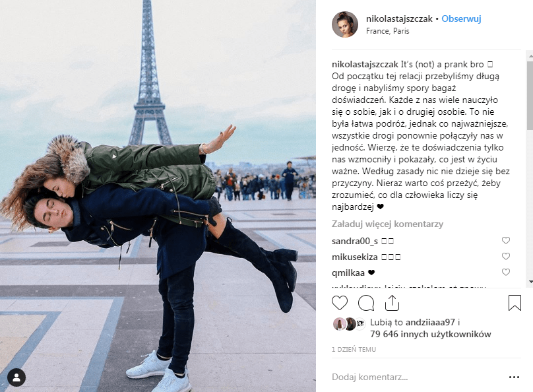This screenshot has width=533, height=392.
Task: Open the France, Paris location link
Action: point(387,31)
